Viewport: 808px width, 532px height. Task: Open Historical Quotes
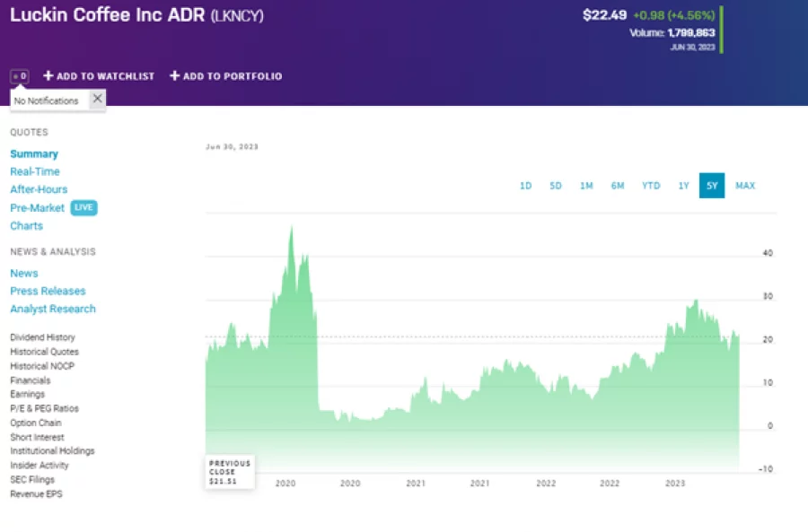(x=44, y=352)
